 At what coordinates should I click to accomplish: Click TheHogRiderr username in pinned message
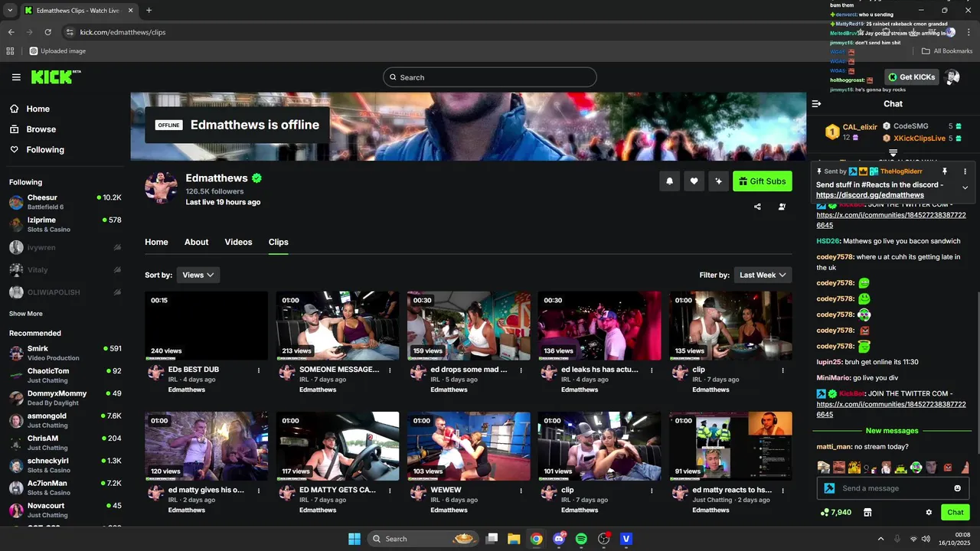[901, 171]
